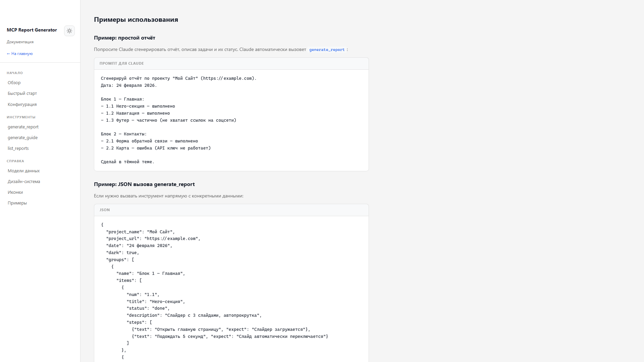The width and height of the screenshot is (644, 362).
Task: Open the Конфигурация sidebar item
Action: (22, 105)
